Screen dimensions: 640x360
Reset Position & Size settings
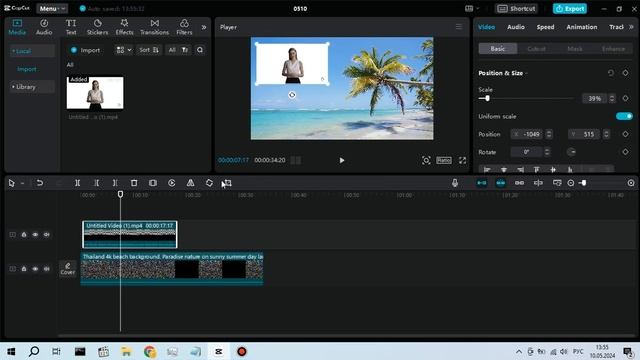point(611,73)
